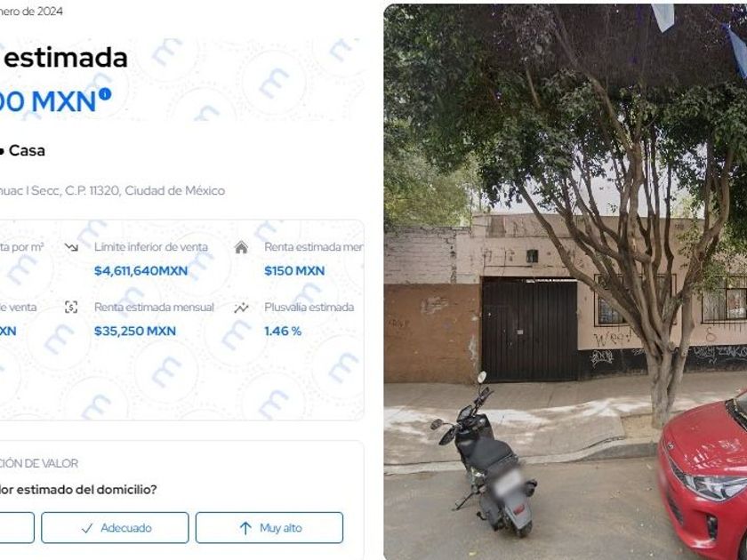
Task: Click the $4,611,640MXN lower limit value
Action: (141, 271)
